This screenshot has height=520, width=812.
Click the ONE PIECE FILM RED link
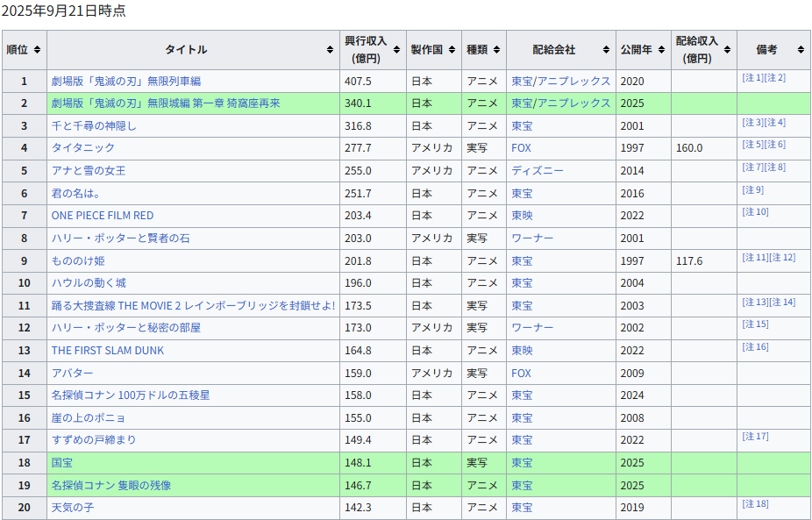point(102,216)
